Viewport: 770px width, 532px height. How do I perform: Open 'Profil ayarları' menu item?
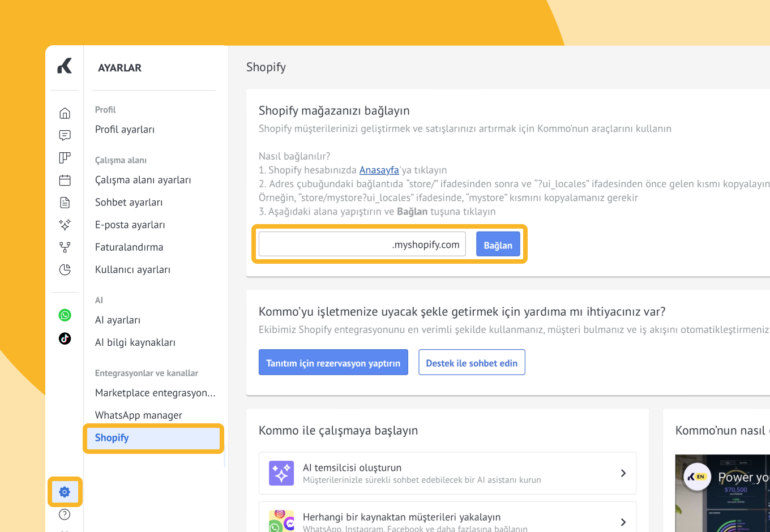point(125,130)
